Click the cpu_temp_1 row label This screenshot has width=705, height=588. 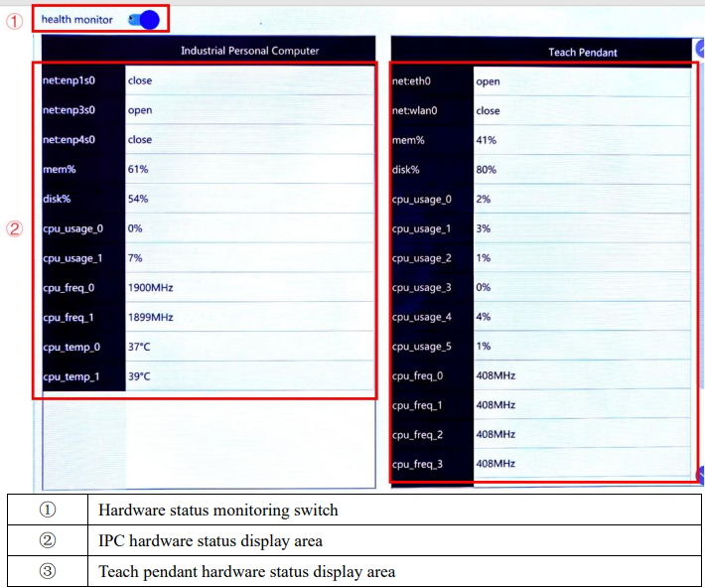pyautogui.click(x=71, y=377)
